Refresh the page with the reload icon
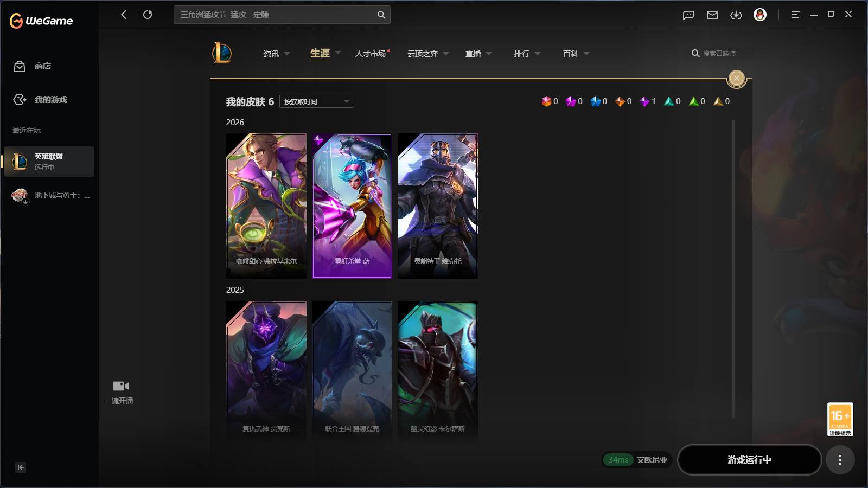 click(148, 15)
